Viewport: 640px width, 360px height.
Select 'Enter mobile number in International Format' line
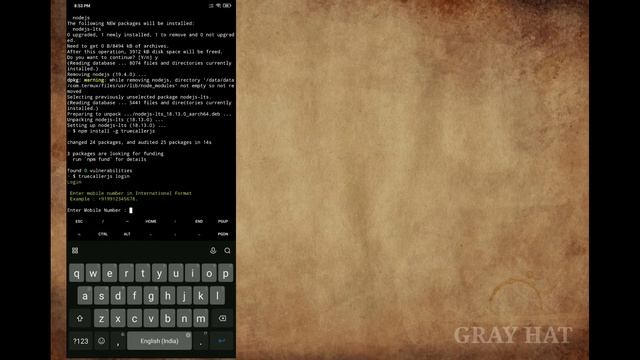point(131,193)
